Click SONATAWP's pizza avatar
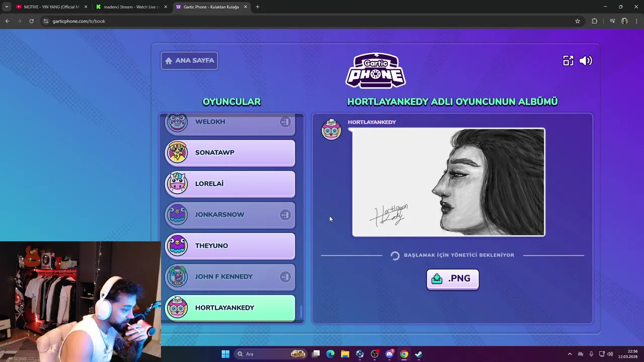Image resolution: width=644 pixels, height=362 pixels. 177,152
